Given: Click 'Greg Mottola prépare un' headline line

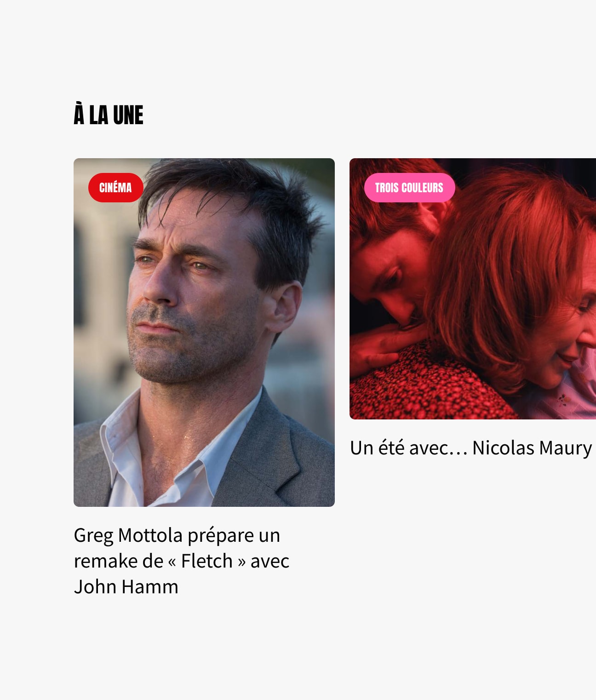Looking at the screenshot, I should pos(177,535).
